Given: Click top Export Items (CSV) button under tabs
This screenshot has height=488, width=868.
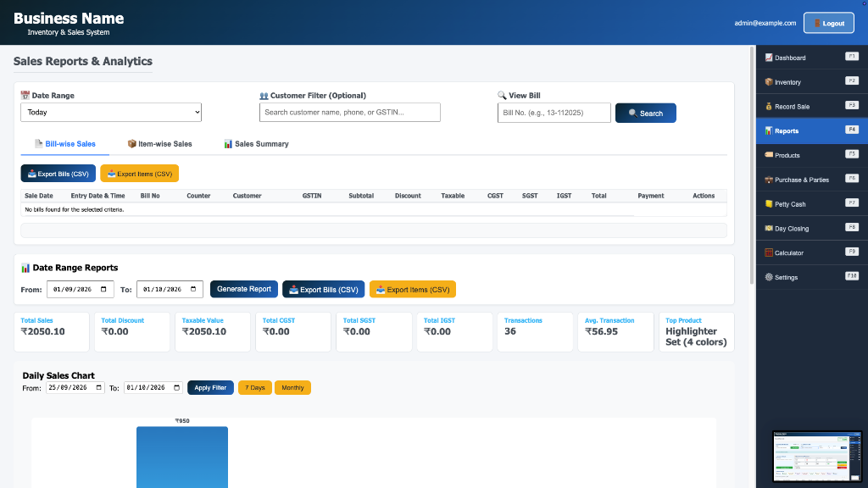Looking at the screenshot, I should coord(140,173).
